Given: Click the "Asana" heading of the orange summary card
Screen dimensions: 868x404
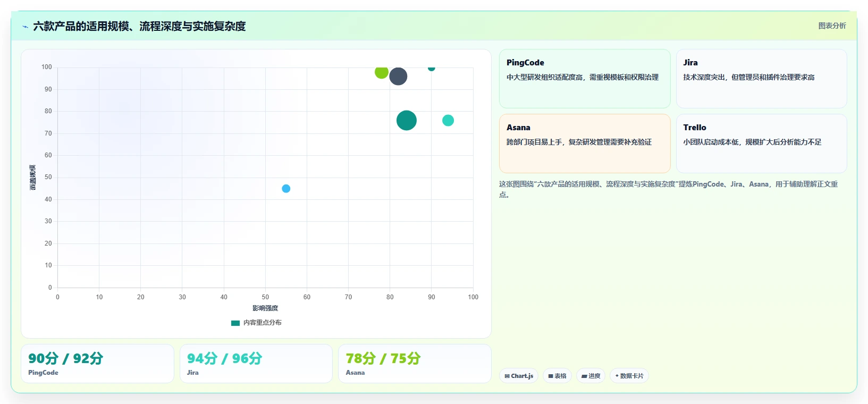Looking at the screenshot, I should coord(518,128).
